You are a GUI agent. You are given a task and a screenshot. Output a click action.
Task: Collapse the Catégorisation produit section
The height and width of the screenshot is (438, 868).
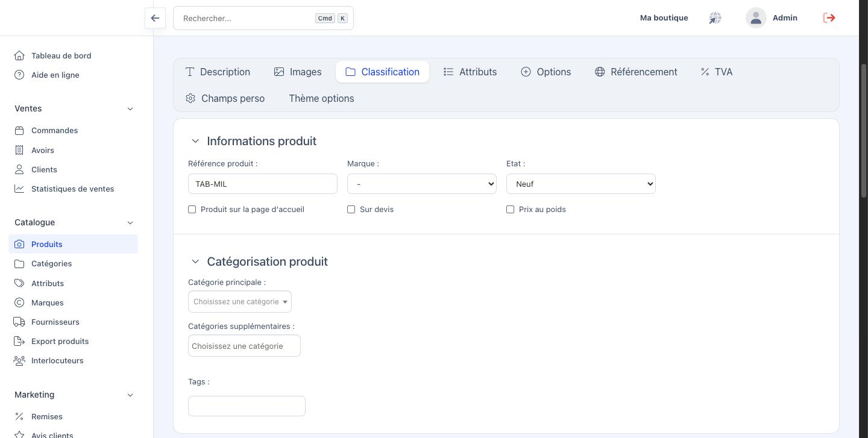click(195, 261)
